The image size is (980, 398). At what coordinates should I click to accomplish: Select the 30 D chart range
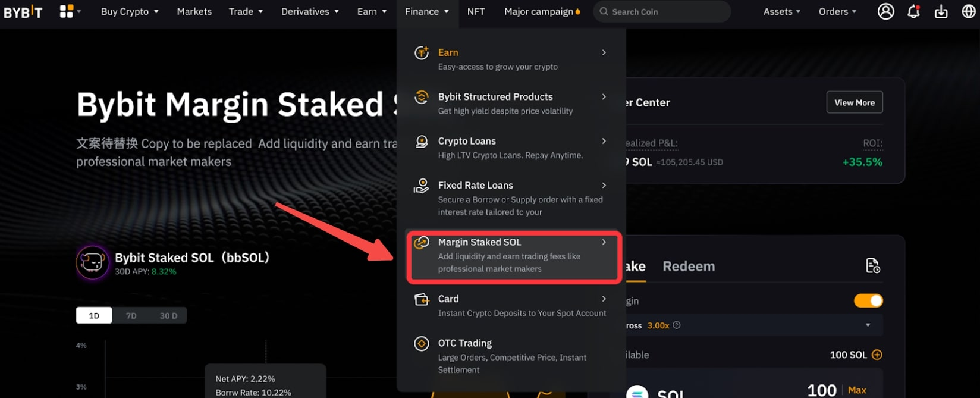pos(168,316)
